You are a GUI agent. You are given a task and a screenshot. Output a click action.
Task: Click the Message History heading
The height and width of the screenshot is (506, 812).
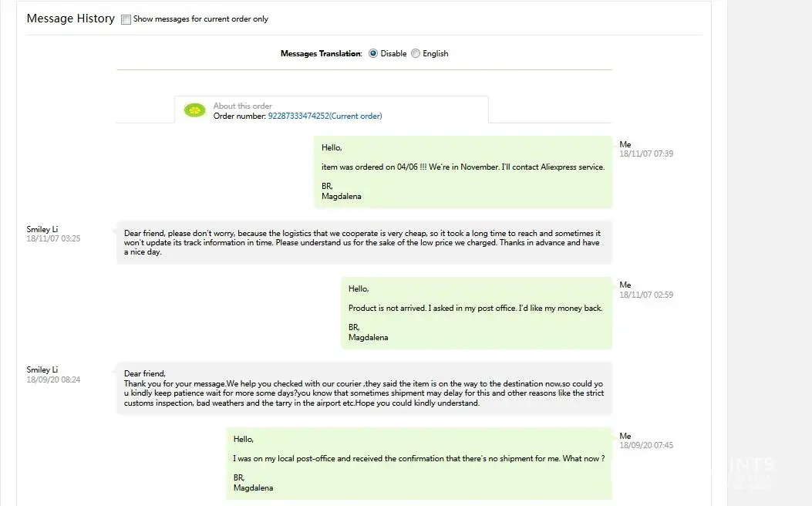click(x=71, y=19)
